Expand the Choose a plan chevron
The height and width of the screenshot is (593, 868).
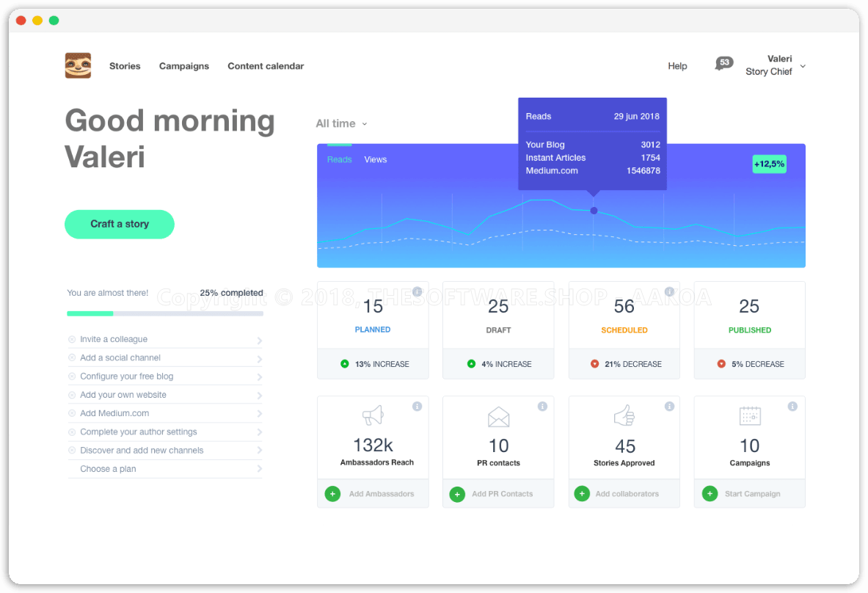click(x=259, y=469)
